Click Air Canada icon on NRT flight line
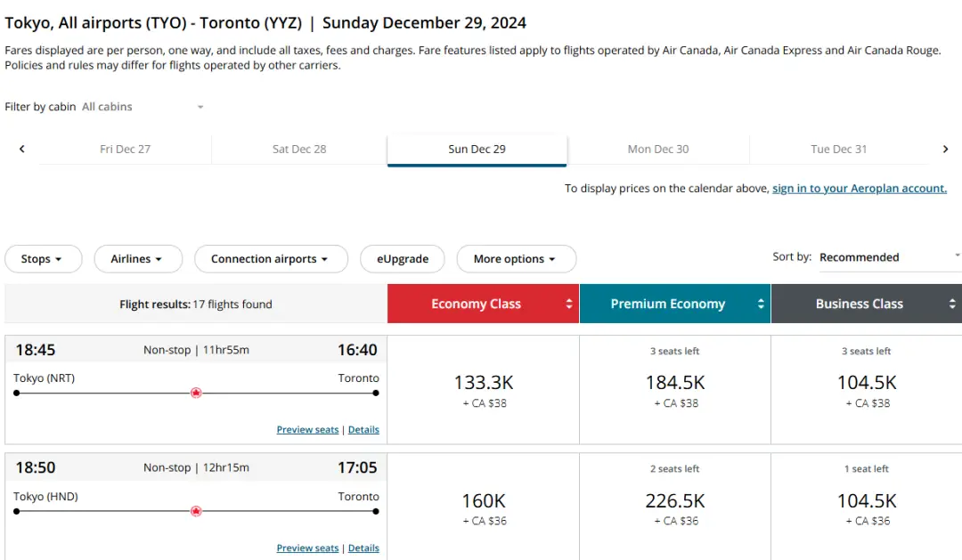This screenshot has width=962, height=560. (x=196, y=393)
